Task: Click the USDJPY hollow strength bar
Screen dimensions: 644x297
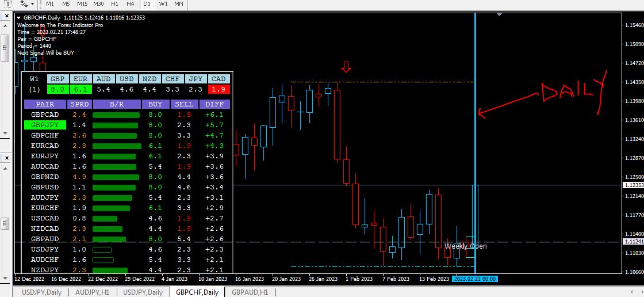Action: coord(102,249)
